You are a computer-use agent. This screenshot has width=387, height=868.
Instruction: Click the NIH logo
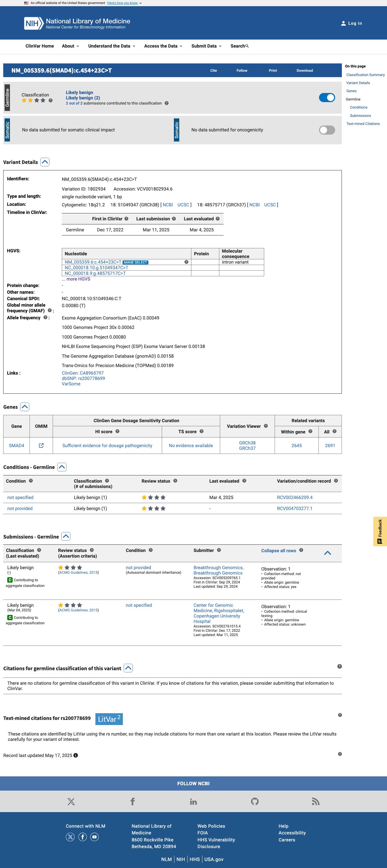pos(34,23)
